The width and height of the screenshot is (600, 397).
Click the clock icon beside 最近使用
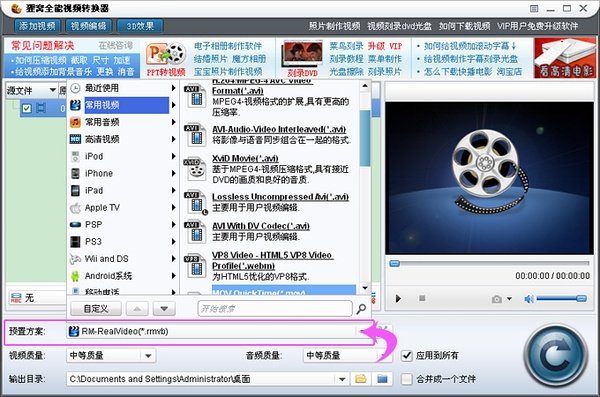(x=75, y=88)
